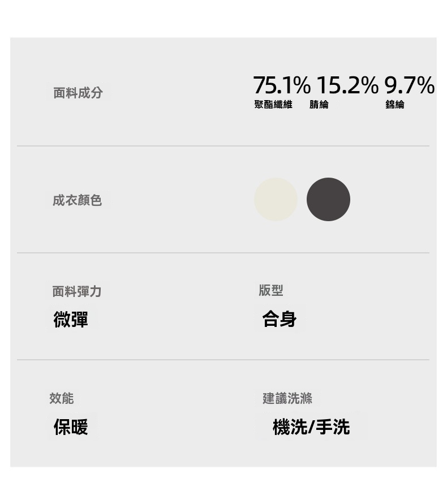Screen dimensions: 447x504
Task: Select the dark gray garment color swatch
Action: (328, 199)
